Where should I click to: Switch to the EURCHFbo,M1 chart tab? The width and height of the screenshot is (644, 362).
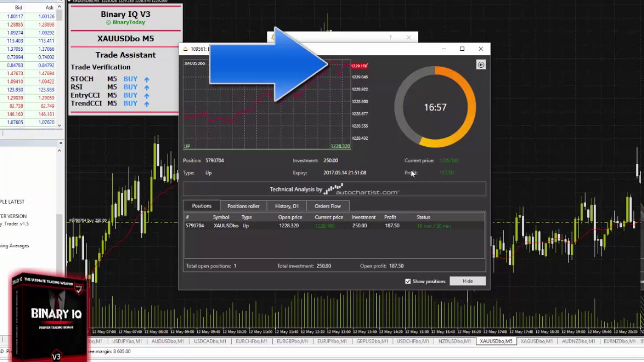[251, 341]
